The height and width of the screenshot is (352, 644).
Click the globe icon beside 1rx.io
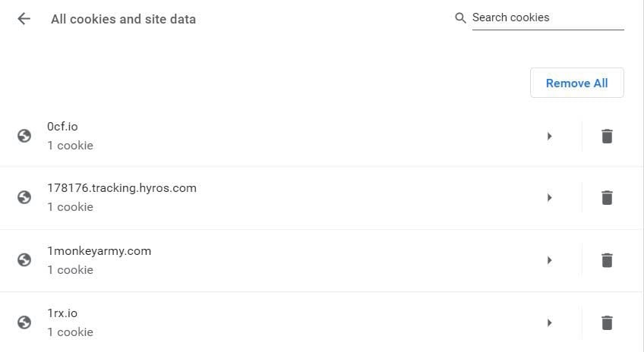click(24, 322)
